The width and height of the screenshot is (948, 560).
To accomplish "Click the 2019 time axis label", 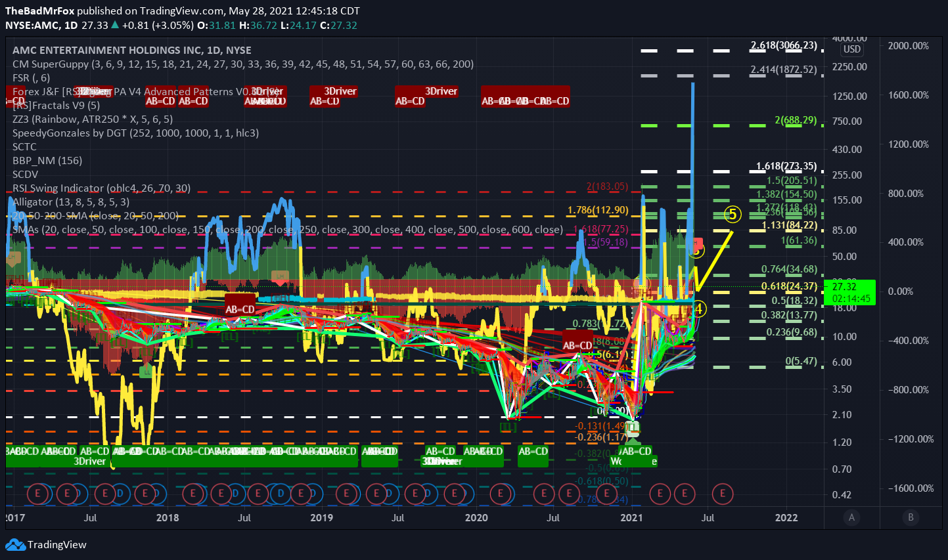I will [x=321, y=517].
